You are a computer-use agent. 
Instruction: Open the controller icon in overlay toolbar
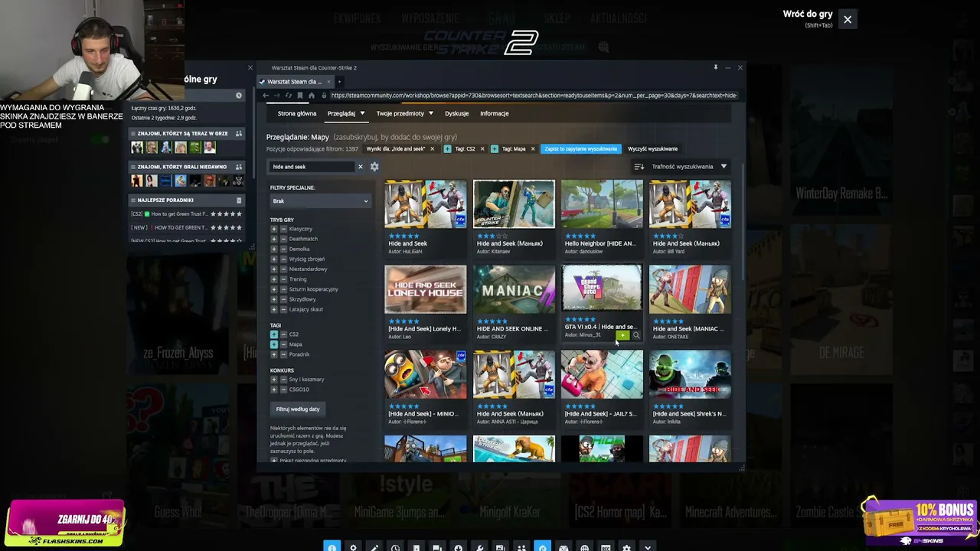tap(563, 547)
